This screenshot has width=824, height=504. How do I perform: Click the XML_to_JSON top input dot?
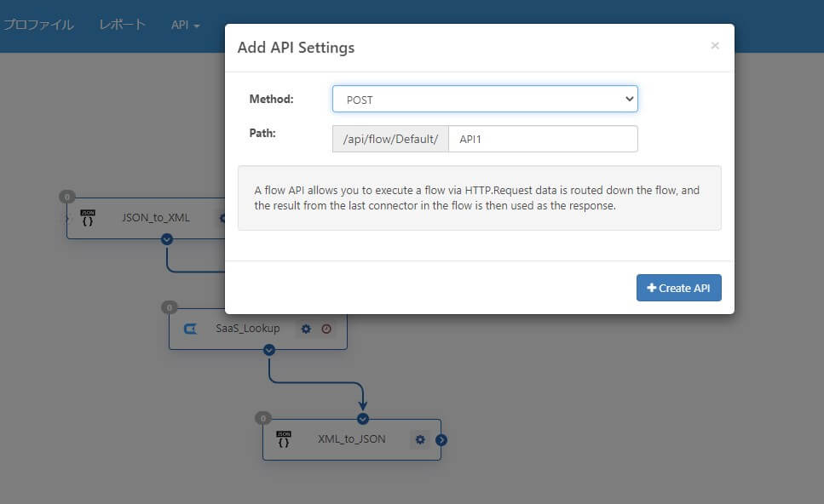[x=363, y=418]
